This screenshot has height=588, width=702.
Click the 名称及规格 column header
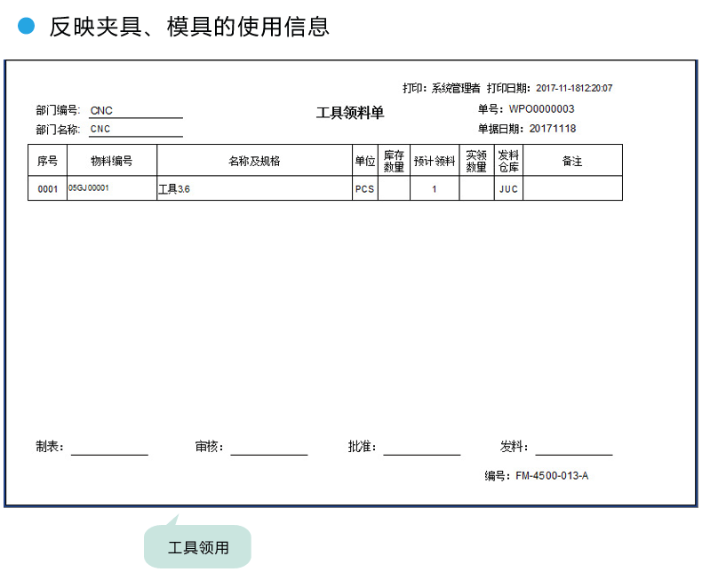[x=254, y=161]
